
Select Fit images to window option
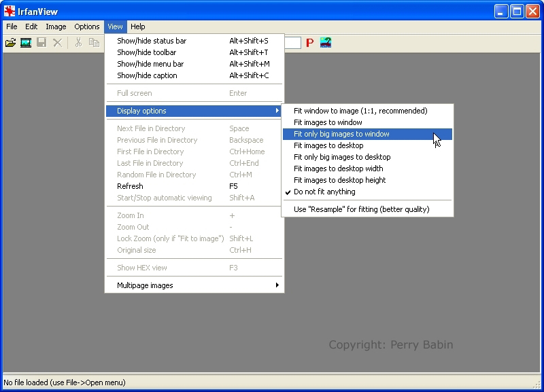tap(367, 122)
